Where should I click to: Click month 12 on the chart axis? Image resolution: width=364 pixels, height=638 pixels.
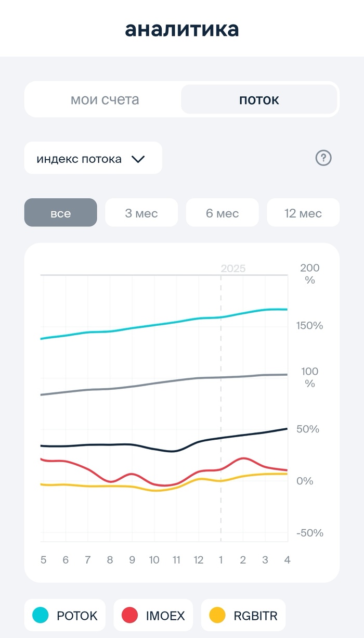199,560
